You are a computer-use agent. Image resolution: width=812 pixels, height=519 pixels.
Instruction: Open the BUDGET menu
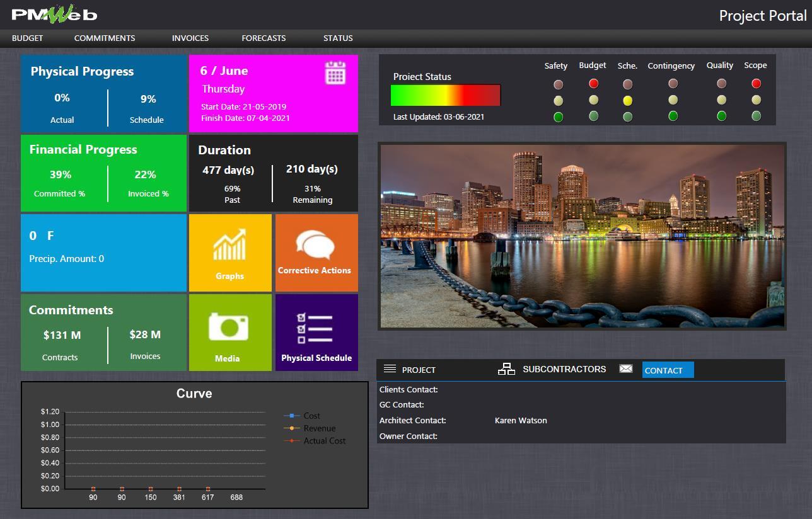coord(28,38)
